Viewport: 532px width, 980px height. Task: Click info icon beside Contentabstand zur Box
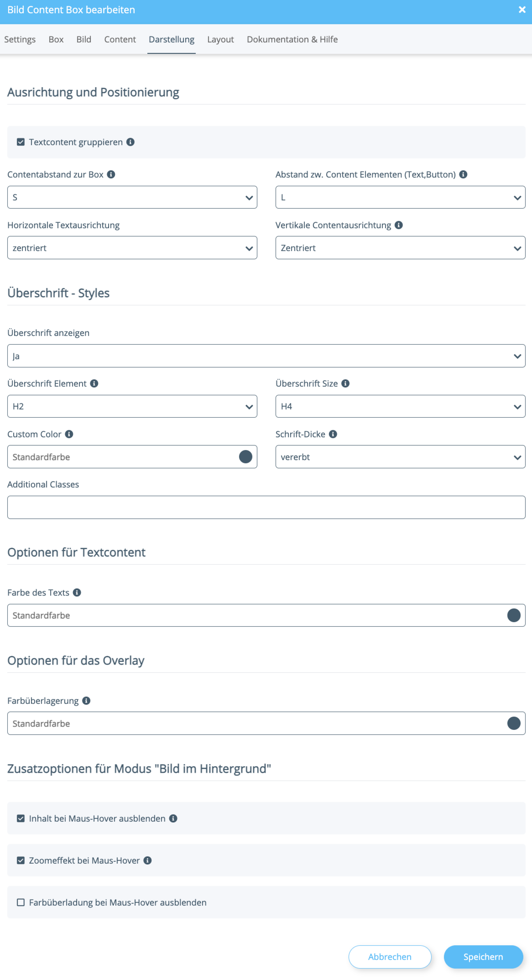111,174
